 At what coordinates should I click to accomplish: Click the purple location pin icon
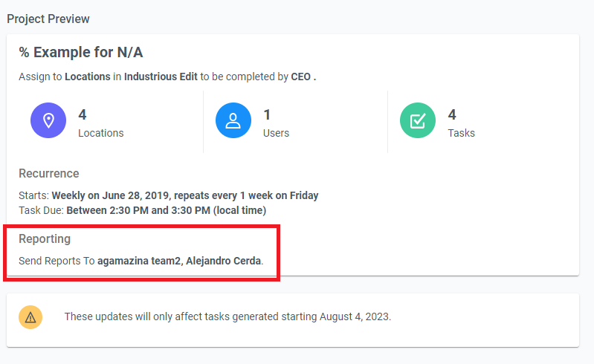(x=48, y=120)
